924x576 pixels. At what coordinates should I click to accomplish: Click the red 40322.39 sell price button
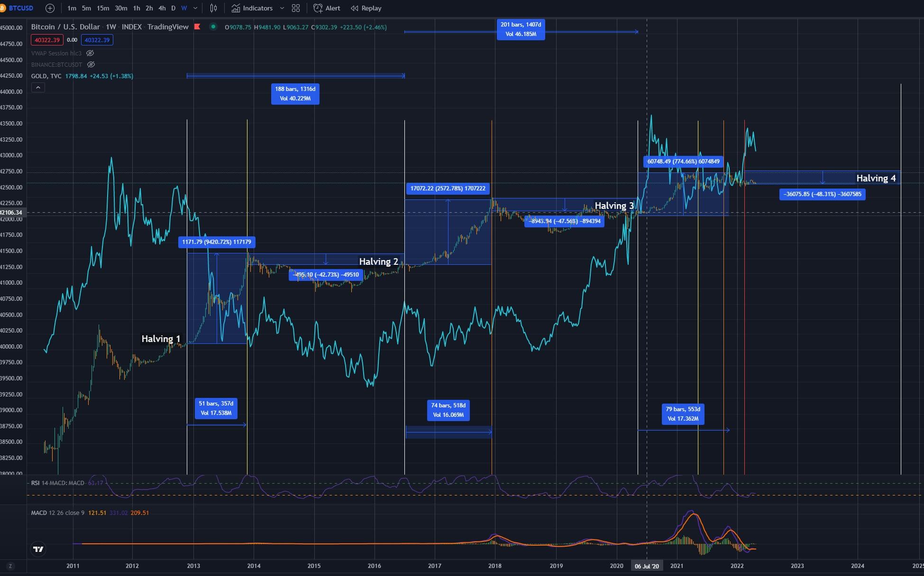[x=47, y=40]
